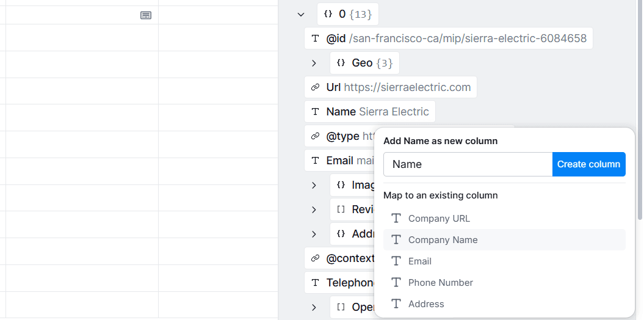644x320 pixels.
Task: Expand the Reviews array node
Action: point(314,209)
